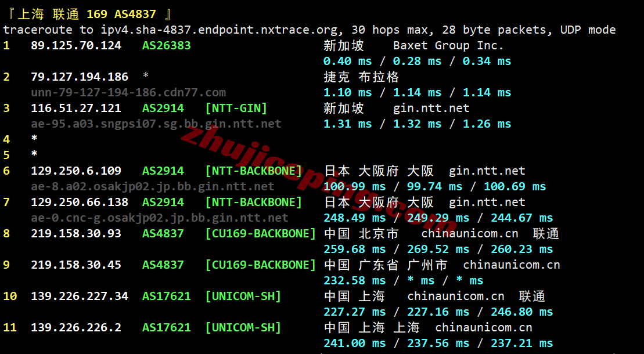Screen dimensions: 644x354
Task: Select AS4837 in hop 8
Action: pos(163,233)
